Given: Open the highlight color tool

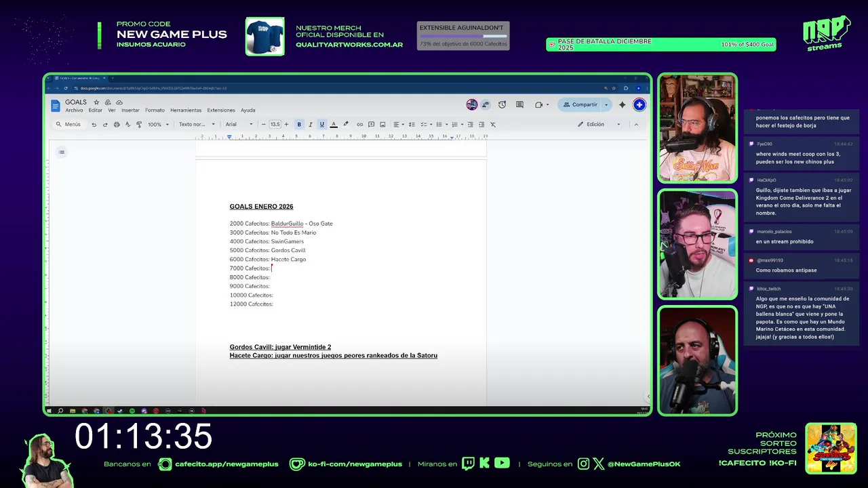Looking at the screenshot, I should pos(346,125).
